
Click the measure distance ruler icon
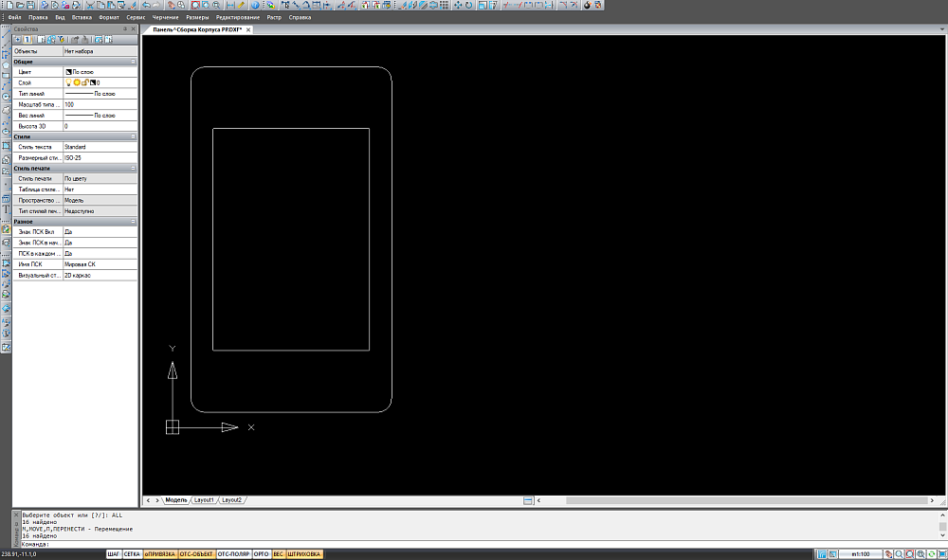(x=242, y=5)
